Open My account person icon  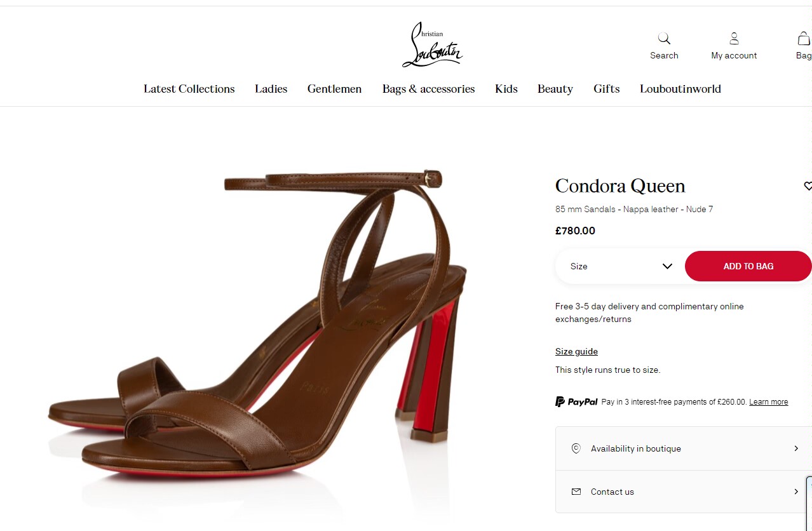click(734, 39)
